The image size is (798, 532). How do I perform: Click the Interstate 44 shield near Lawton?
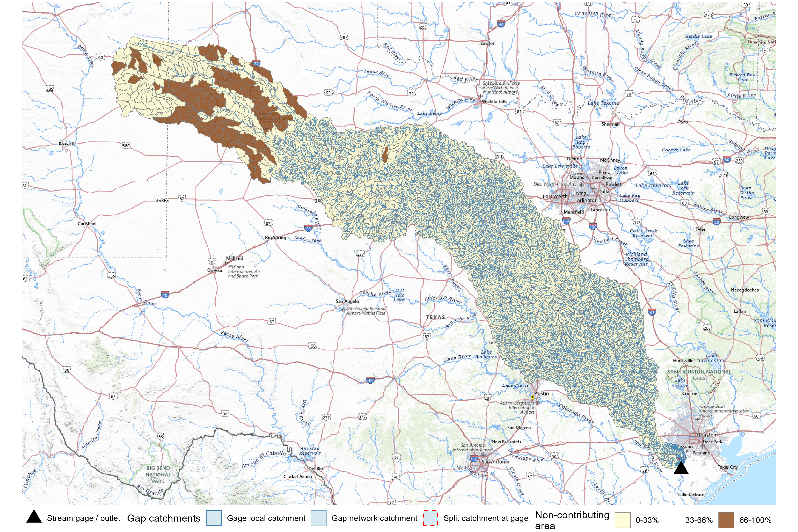pyautogui.click(x=501, y=24)
